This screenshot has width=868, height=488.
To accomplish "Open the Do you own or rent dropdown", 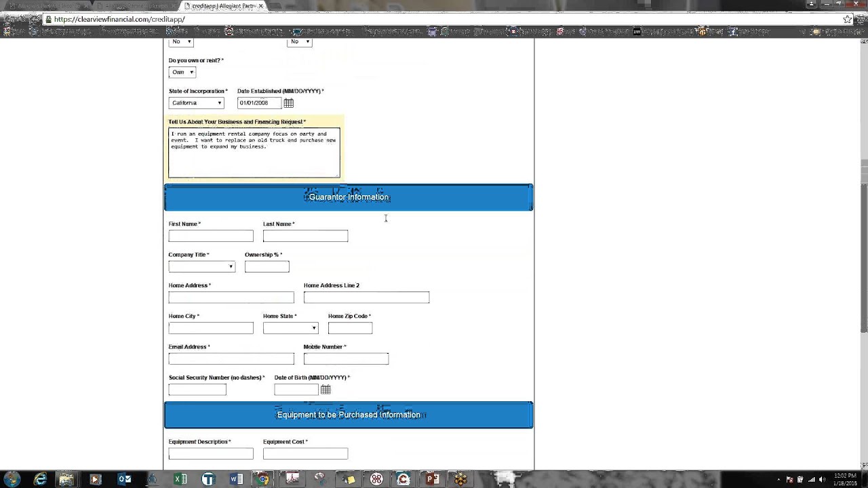I will [182, 72].
